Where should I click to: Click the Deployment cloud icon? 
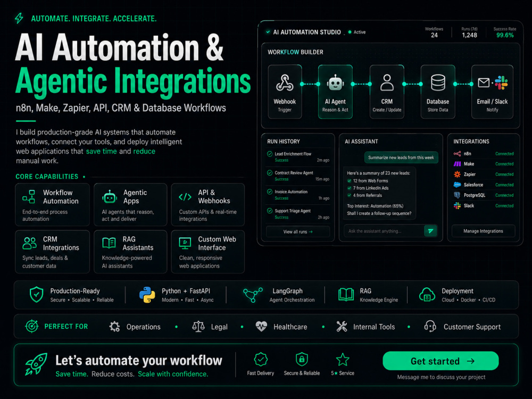(x=427, y=295)
